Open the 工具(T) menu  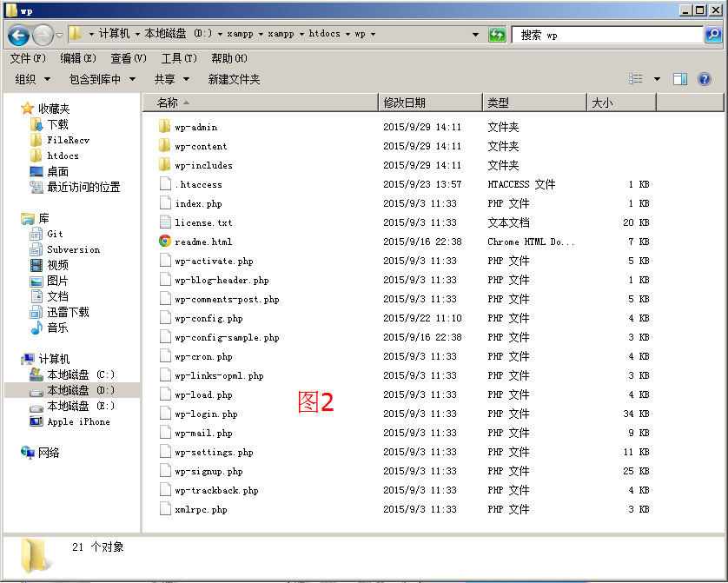pos(179,58)
